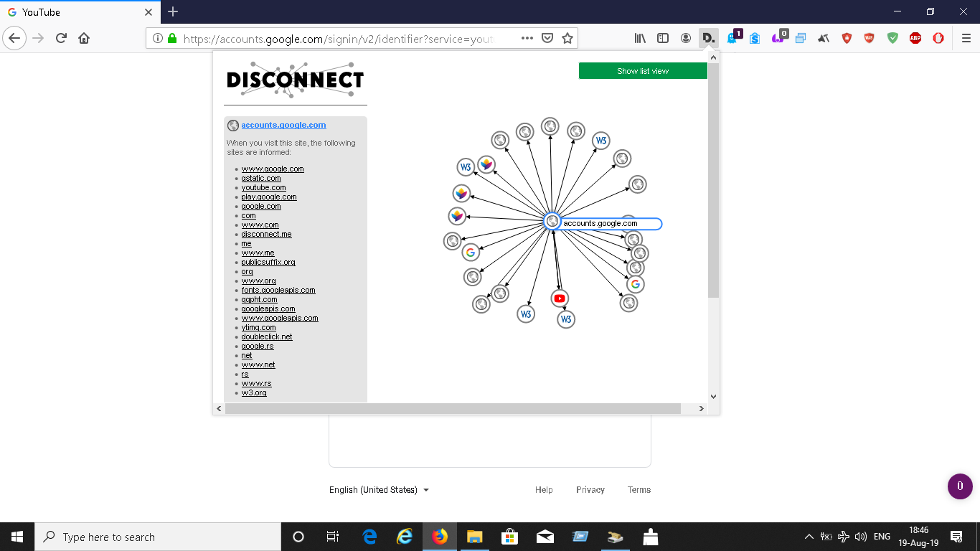980x551 pixels.
Task: Open a new browser tab
Action: pos(173,11)
